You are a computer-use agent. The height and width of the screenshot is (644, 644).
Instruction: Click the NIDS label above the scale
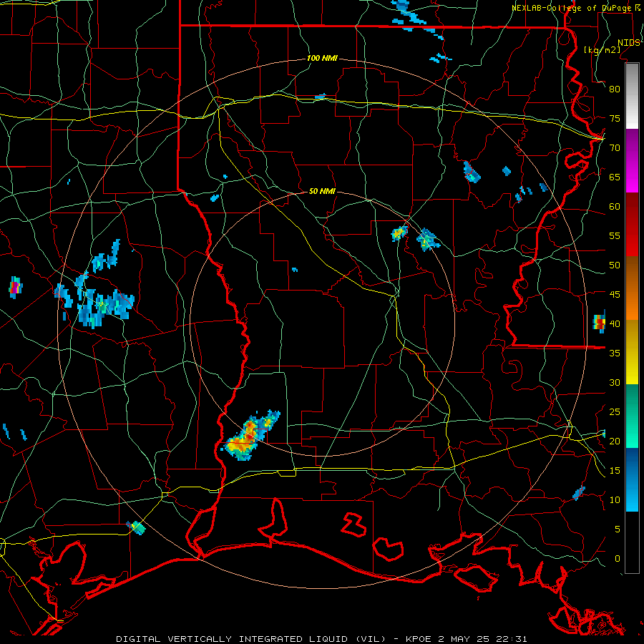coord(628,43)
